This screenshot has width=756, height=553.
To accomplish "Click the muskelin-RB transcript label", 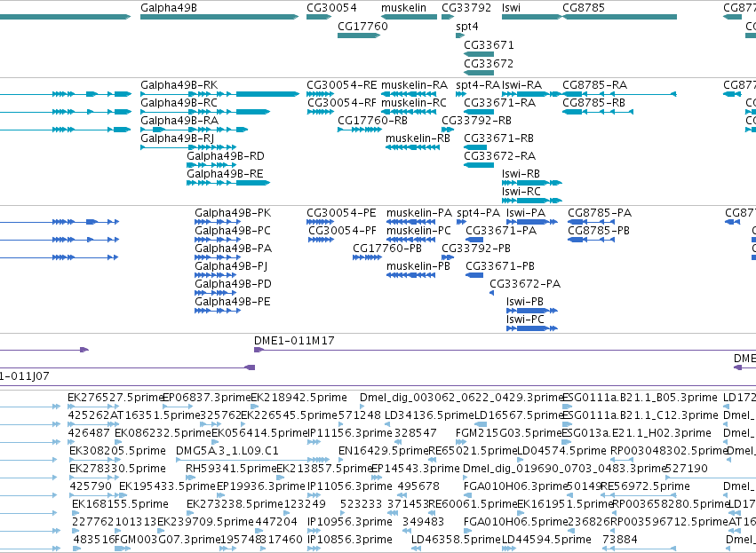I will point(418,138).
